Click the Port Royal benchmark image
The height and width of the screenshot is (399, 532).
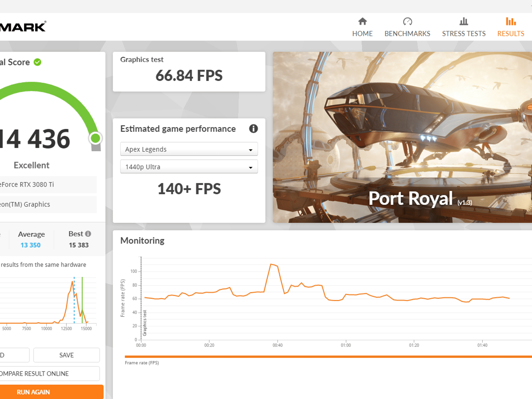(x=402, y=137)
